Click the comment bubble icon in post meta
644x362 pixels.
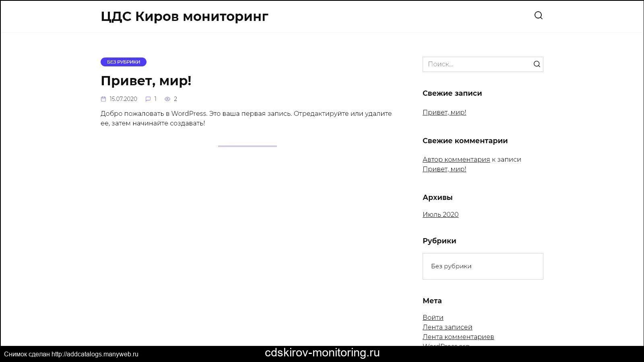(x=148, y=99)
